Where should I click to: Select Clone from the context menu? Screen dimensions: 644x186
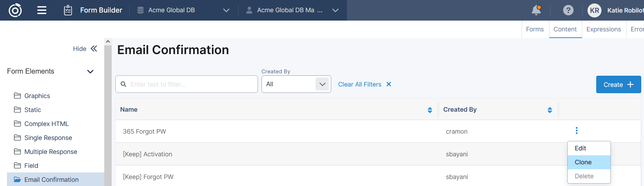coord(583,162)
